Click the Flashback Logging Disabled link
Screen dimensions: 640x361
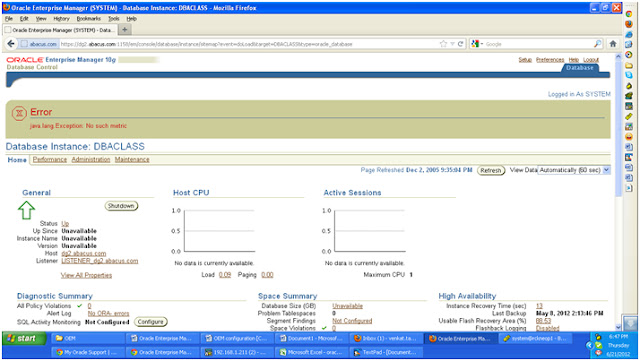(547, 328)
